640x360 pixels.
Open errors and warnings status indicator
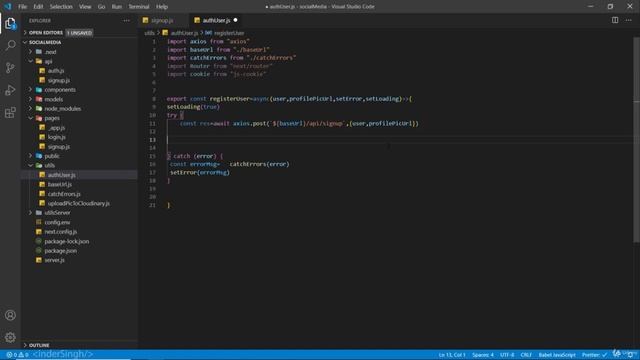tap(17, 355)
